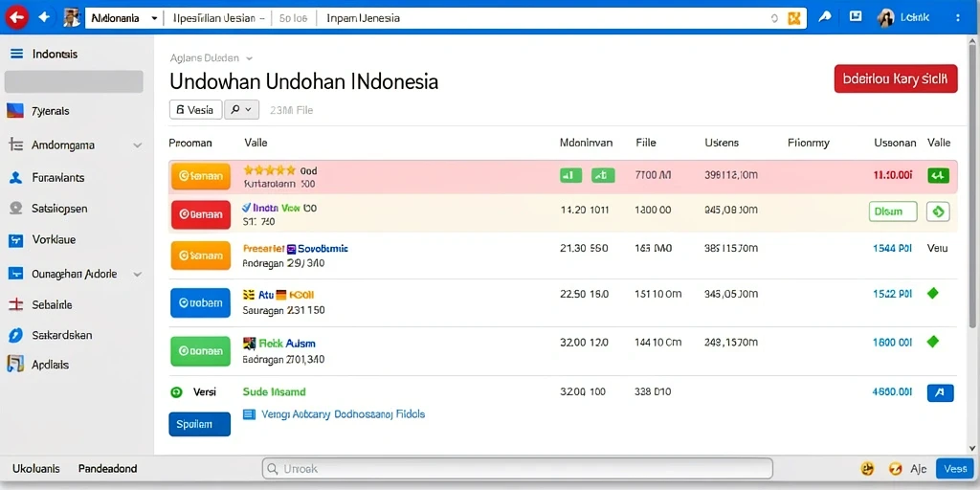Open the search filter dropdown beside 6 Vesia
The height and width of the screenshot is (490, 980).
pos(241,109)
